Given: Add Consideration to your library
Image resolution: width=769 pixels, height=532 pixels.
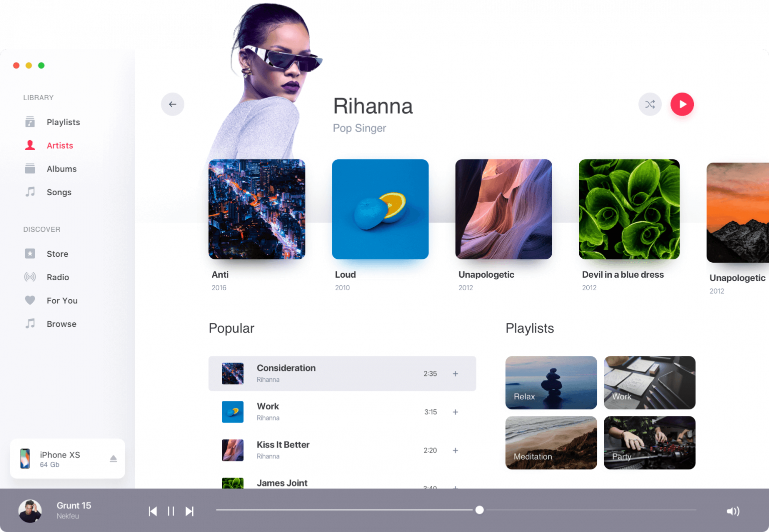Looking at the screenshot, I should coord(455,373).
